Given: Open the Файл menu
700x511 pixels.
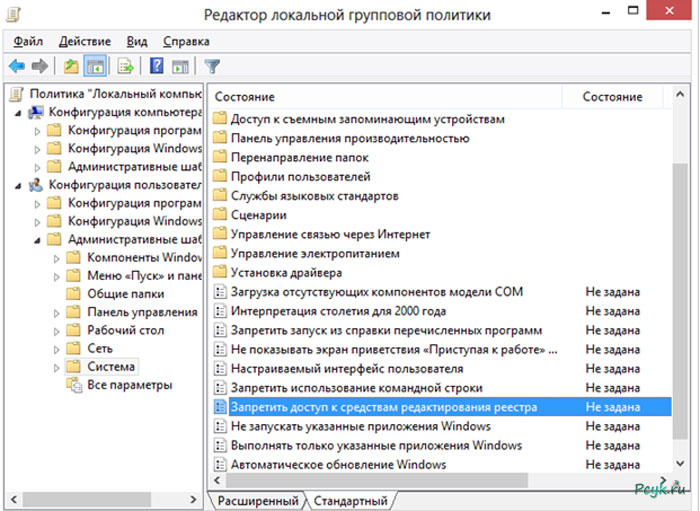Looking at the screenshot, I should coord(28,41).
